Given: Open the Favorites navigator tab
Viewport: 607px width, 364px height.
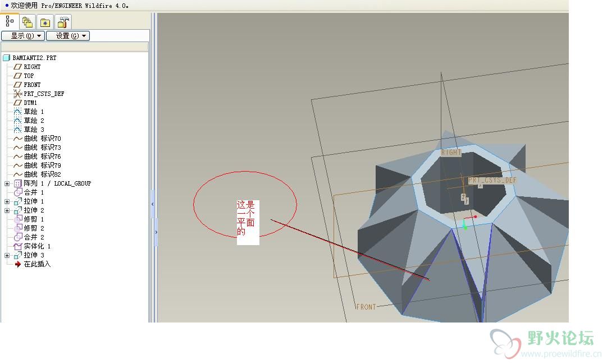Looking at the screenshot, I should pos(45,22).
